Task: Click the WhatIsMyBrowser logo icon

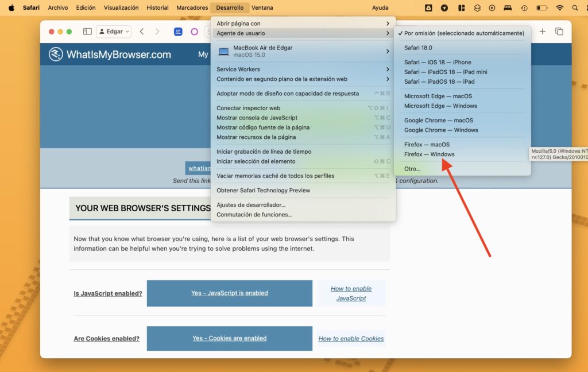Action: pyautogui.click(x=56, y=55)
